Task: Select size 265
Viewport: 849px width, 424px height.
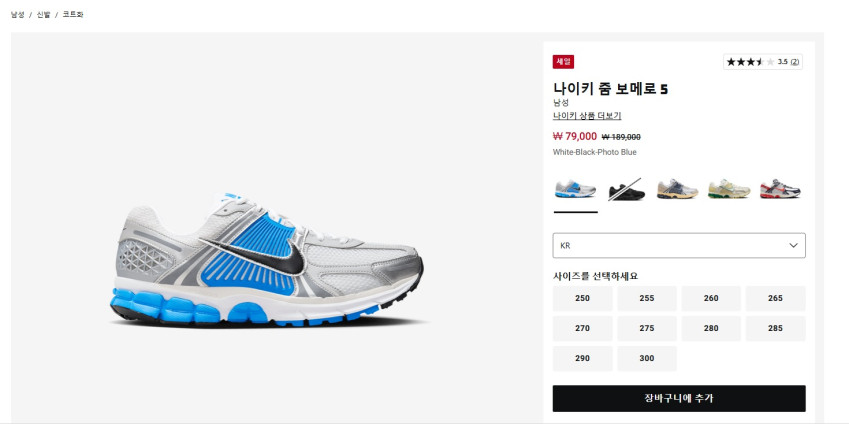Action: [775, 298]
